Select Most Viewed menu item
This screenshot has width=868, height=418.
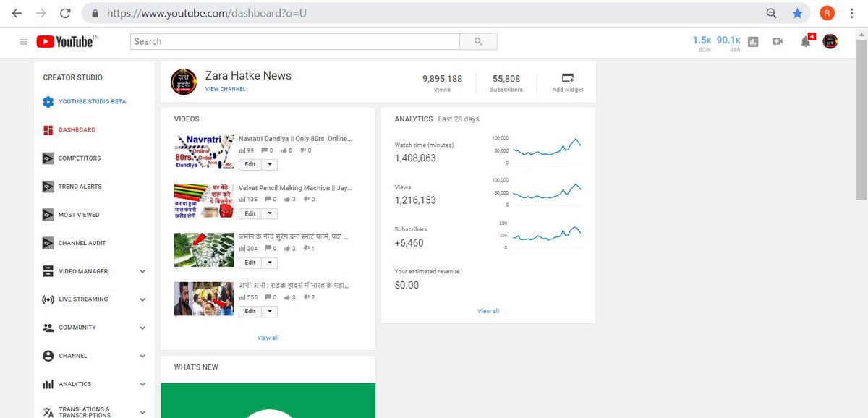click(79, 215)
